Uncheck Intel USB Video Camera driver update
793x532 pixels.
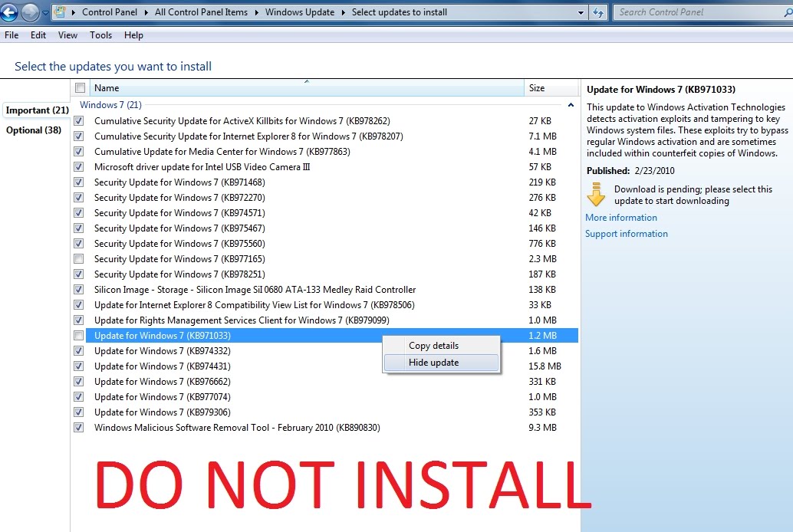[x=78, y=167]
